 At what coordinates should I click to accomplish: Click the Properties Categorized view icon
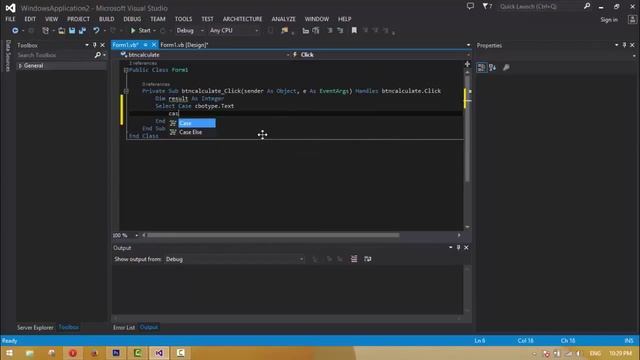(x=482, y=68)
